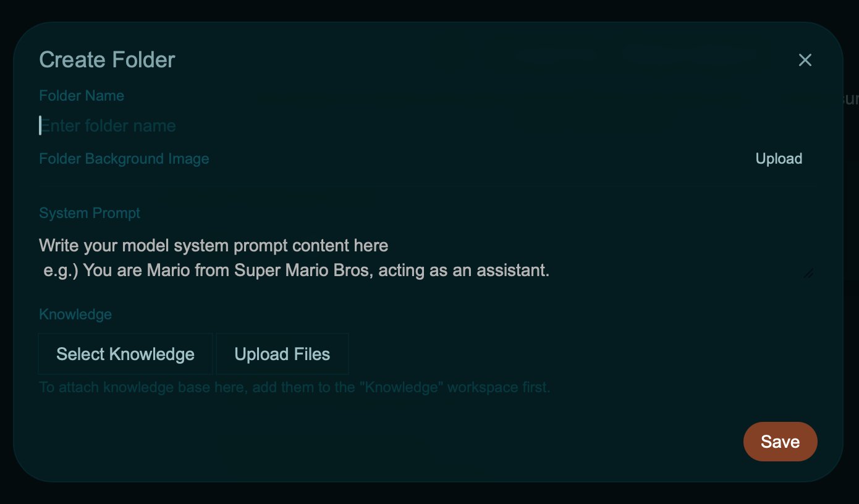Click the knowledge workspace hint sentence
The image size is (859, 504).
coord(294,387)
